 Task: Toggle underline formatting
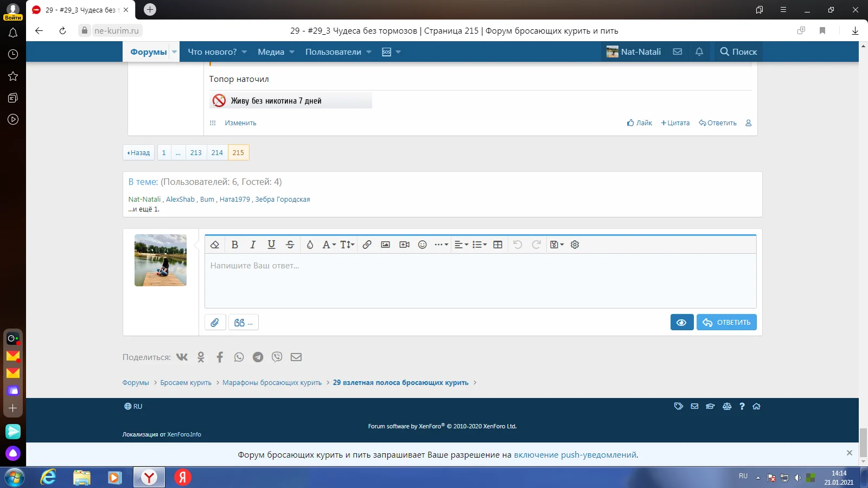(x=272, y=245)
